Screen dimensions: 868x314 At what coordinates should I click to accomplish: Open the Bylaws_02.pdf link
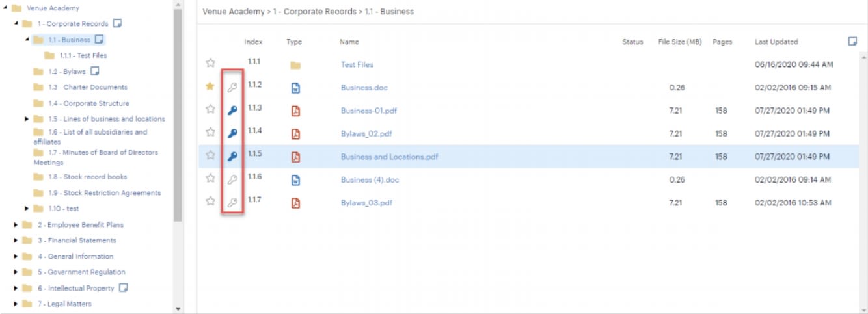pos(366,134)
